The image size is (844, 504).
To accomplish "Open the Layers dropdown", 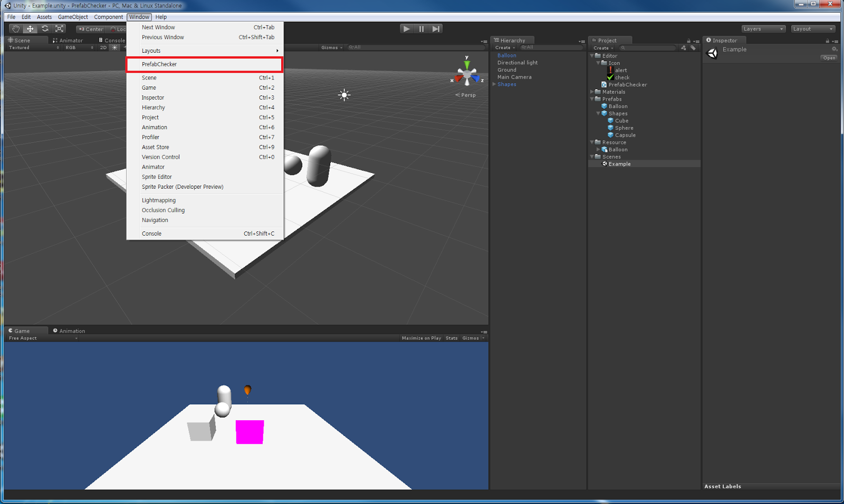I will point(763,29).
